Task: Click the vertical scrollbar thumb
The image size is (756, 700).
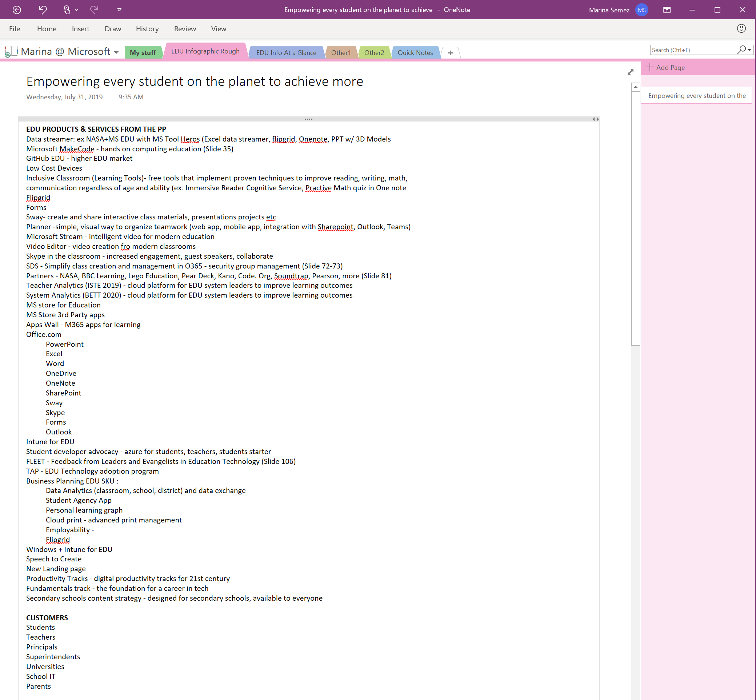Action: pos(636,219)
